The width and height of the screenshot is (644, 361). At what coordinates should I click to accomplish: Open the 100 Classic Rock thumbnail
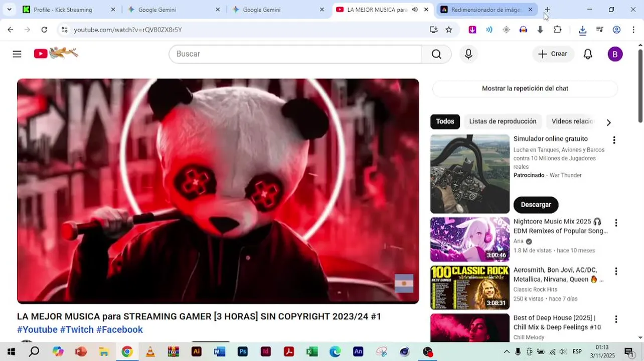(x=469, y=287)
